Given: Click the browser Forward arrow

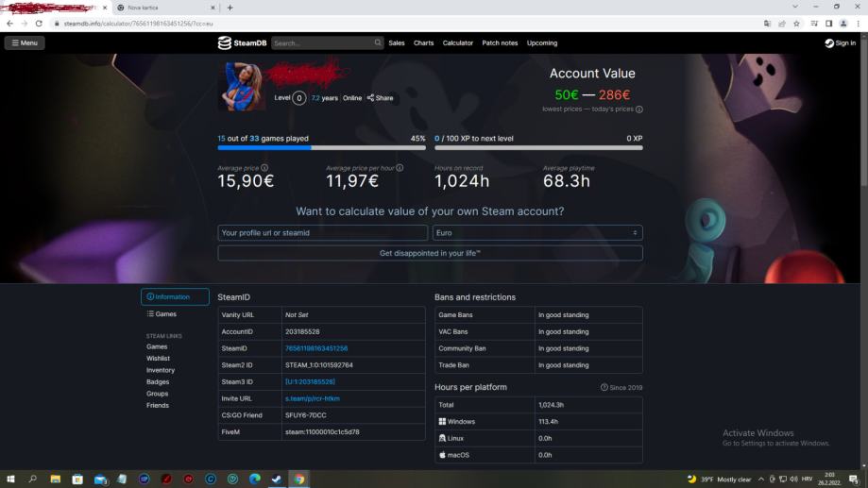Looking at the screenshot, I should pos(25,24).
